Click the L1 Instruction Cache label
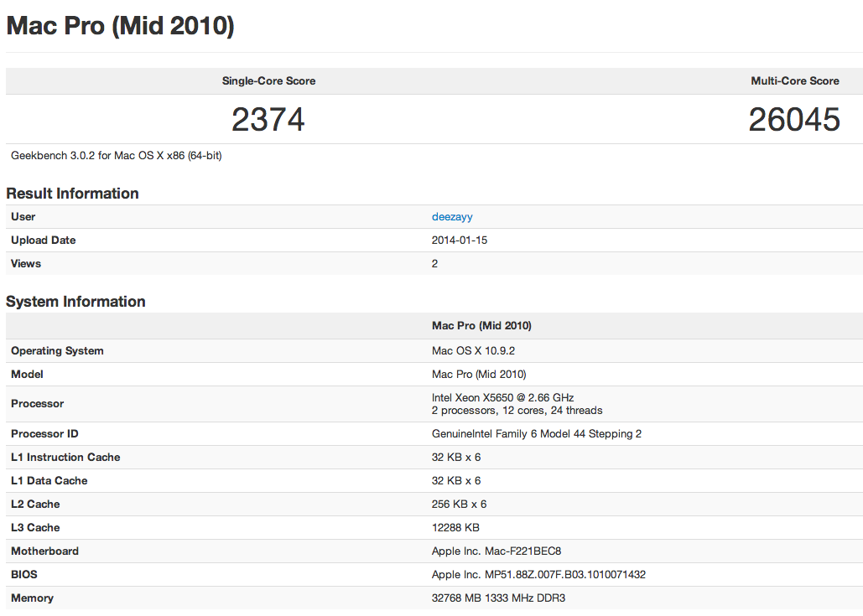 click(65, 458)
